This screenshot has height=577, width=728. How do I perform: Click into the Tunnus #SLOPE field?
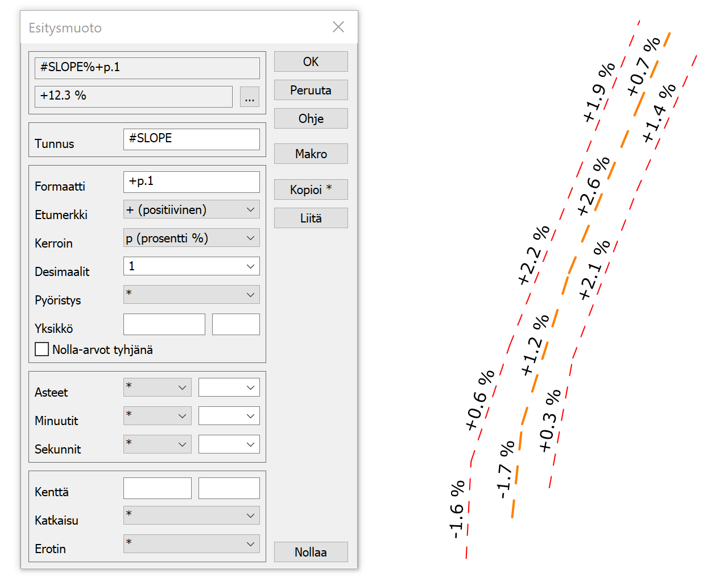pos(191,139)
